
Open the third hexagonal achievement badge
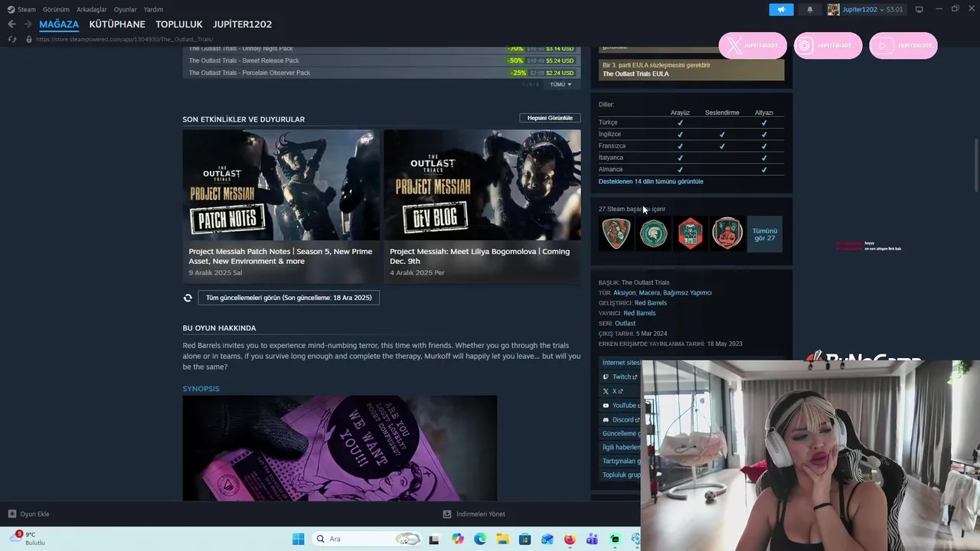click(690, 233)
